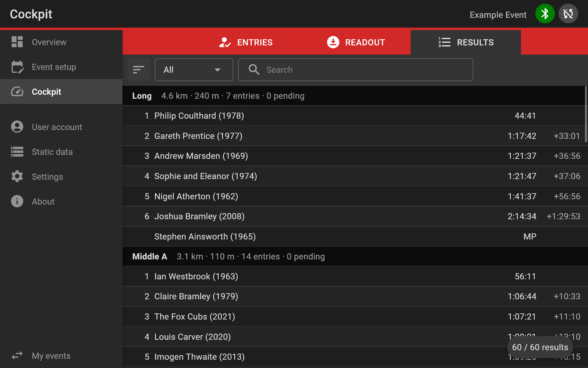Go to User account page
588x368 pixels.
[x=61, y=127]
